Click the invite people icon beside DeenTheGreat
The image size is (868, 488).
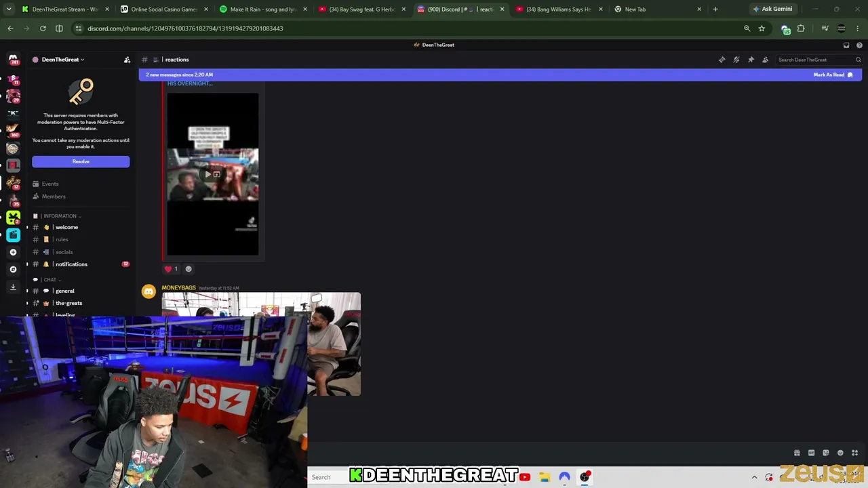click(127, 60)
